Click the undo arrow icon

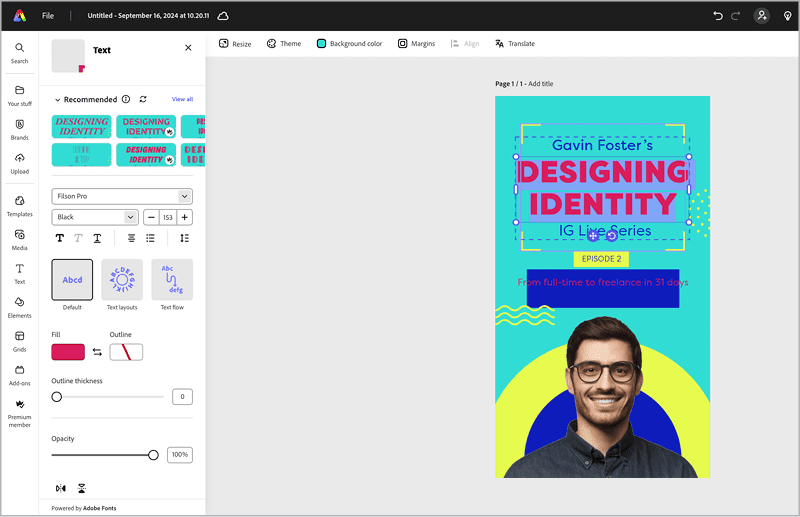718,16
